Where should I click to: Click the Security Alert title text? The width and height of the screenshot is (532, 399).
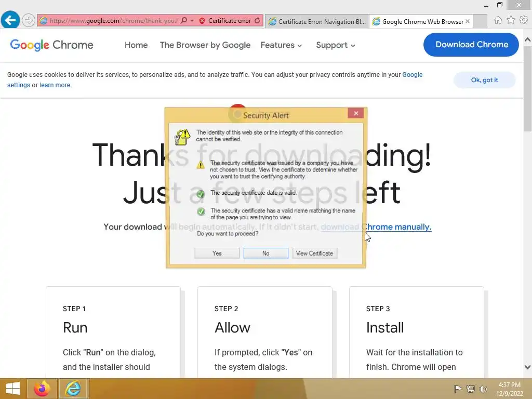coord(265,115)
